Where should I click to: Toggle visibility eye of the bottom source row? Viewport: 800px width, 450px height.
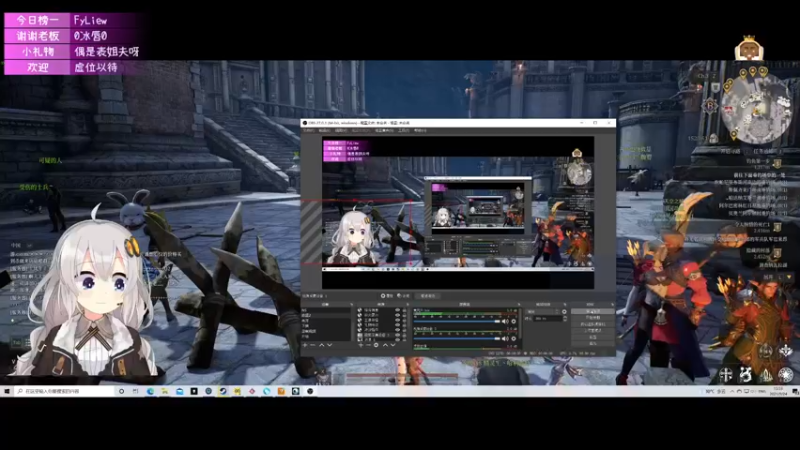(397, 339)
